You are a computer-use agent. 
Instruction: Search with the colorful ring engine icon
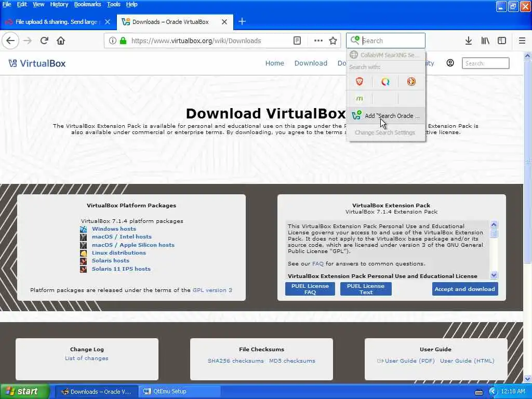tap(385, 82)
